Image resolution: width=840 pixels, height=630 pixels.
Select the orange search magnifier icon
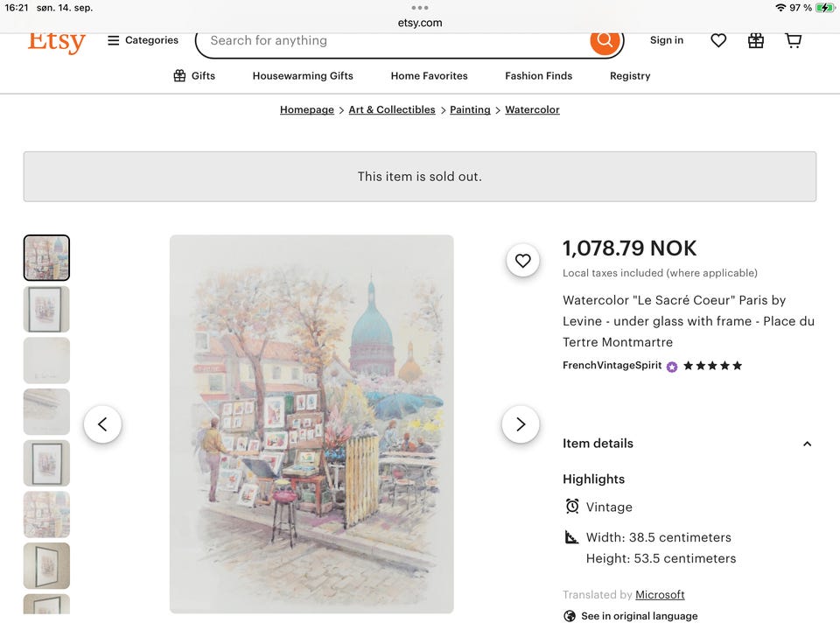[604, 39]
